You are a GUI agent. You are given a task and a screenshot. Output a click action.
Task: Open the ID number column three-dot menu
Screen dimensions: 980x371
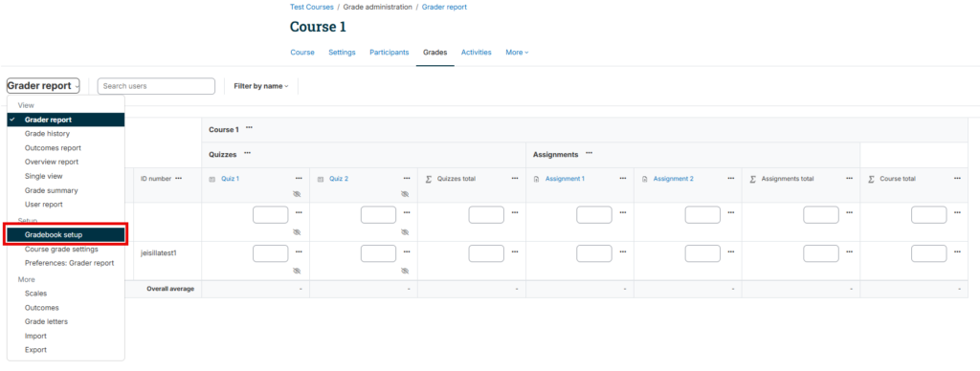[179, 178]
